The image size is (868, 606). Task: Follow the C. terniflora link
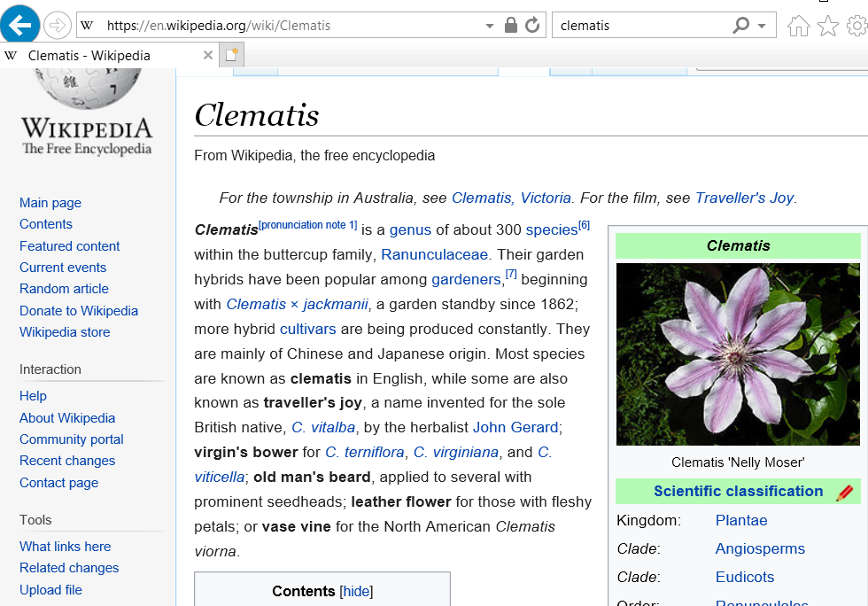click(x=365, y=453)
